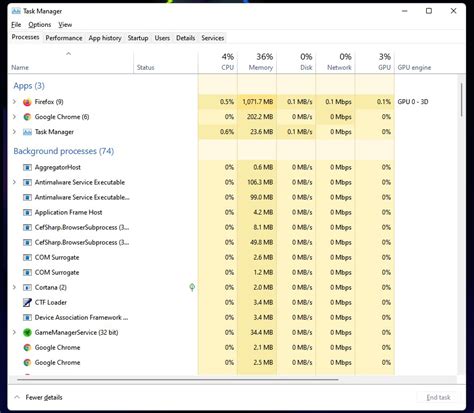Click the CTF Loader pen icon
The width and height of the screenshot is (474, 413).
pyautogui.click(x=27, y=302)
